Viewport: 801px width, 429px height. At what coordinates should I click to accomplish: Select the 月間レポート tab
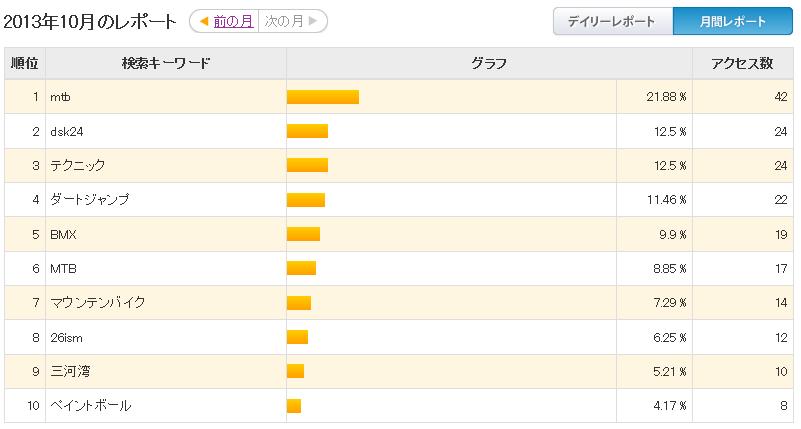click(x=733, y=21)
